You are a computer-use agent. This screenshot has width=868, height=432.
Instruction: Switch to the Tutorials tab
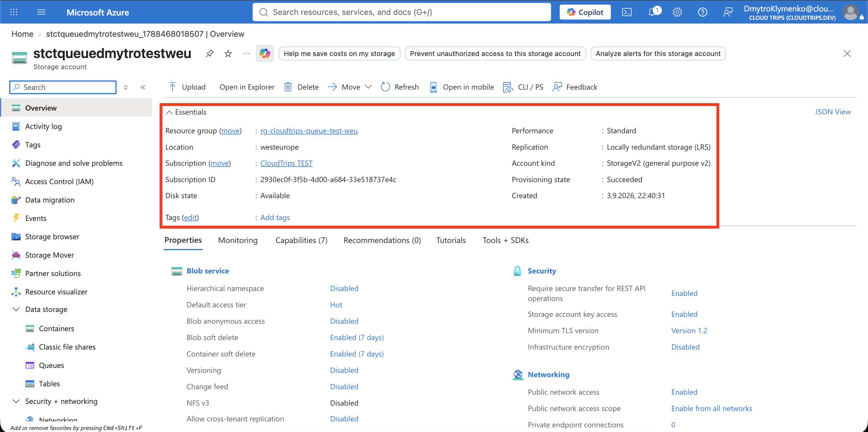451,240
